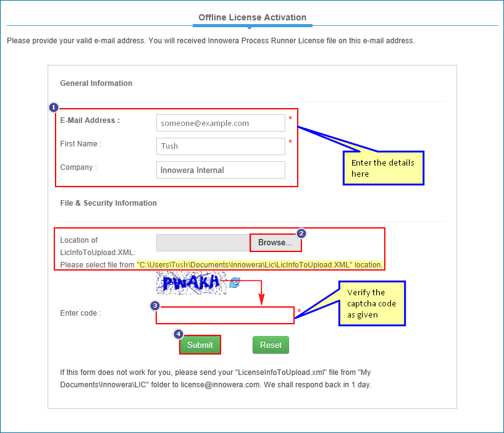The height and width of the screenshot is (433, 504).
Task: Open the Browse... file chooser
Action: (x=275, y=242)
